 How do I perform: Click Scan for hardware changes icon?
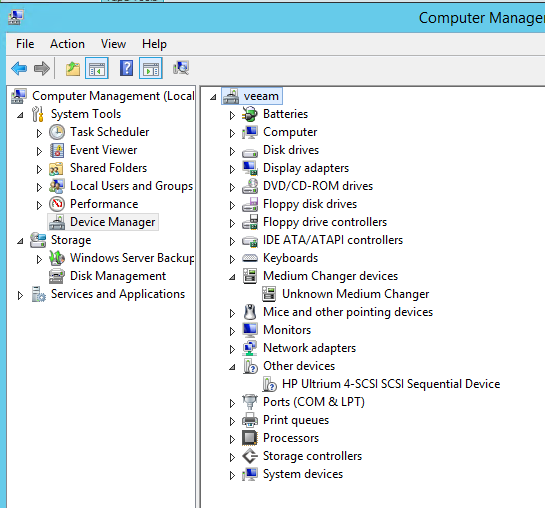(181, 68)
